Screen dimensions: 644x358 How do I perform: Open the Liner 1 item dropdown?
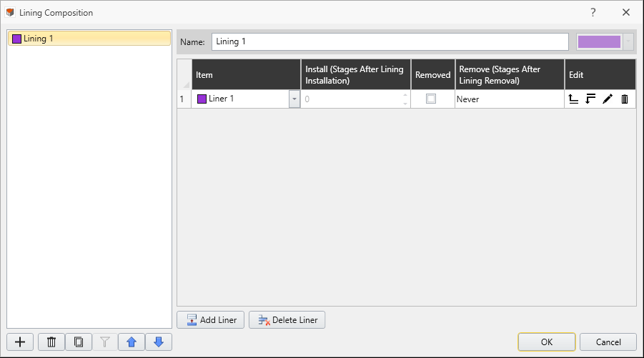pyautogui.click(x=294, y=99)
